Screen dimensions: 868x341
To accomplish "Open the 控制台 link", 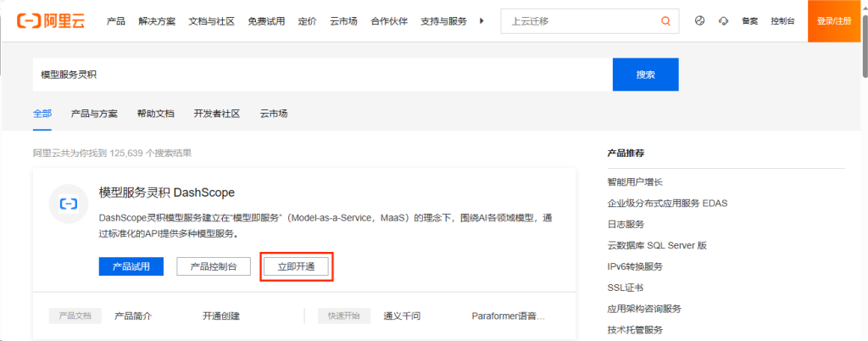I will (782, 21).
